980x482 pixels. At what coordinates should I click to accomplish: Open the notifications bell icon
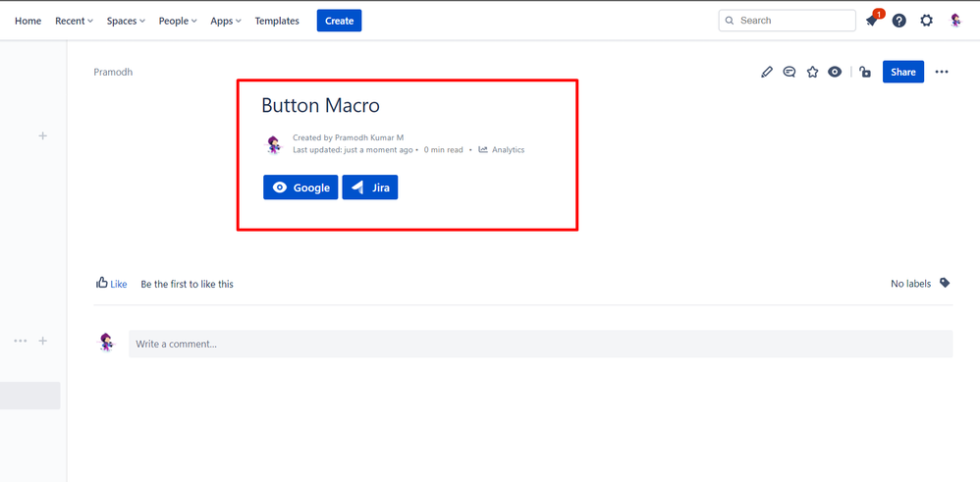pos(872,20)
